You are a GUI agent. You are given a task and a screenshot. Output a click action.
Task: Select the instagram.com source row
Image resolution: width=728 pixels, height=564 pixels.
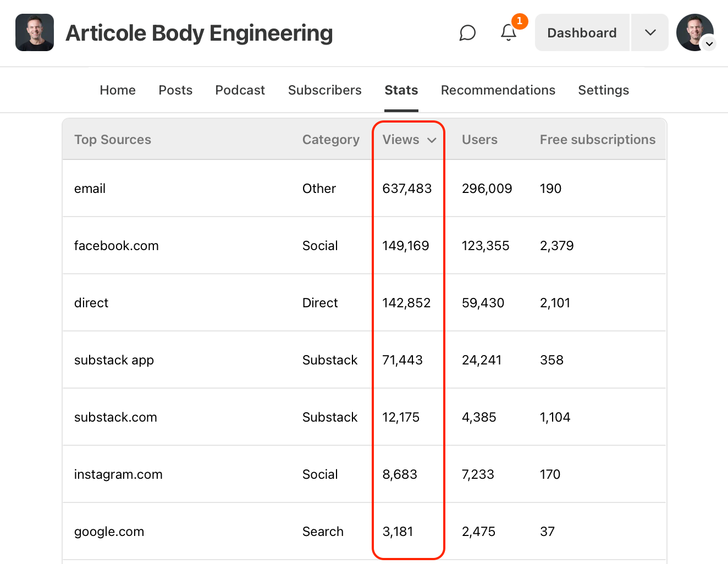(x=364, y=474)
